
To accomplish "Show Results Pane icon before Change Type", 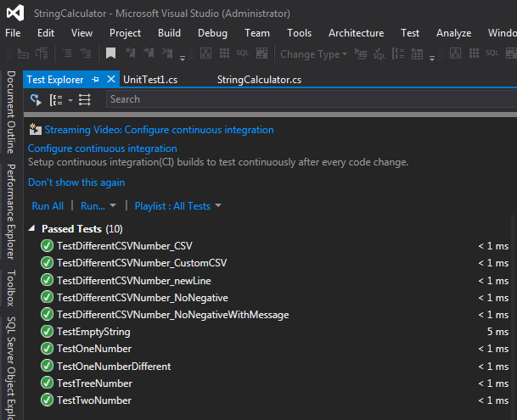I will [261, 53].
